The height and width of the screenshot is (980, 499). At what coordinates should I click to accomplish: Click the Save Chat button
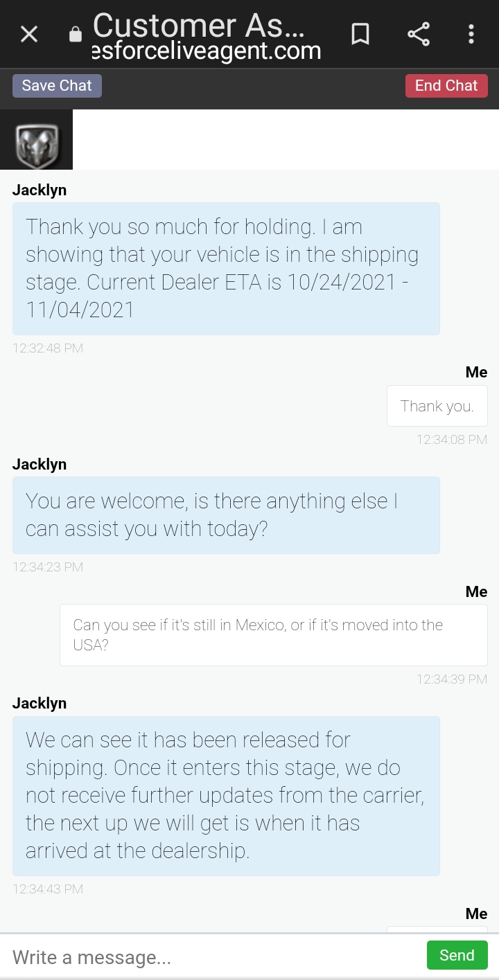(x=57, y=86)
